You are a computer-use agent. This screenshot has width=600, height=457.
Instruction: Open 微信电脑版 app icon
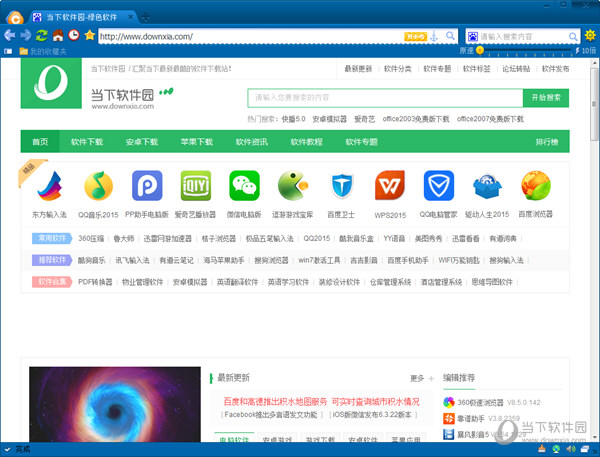[244, 186]
